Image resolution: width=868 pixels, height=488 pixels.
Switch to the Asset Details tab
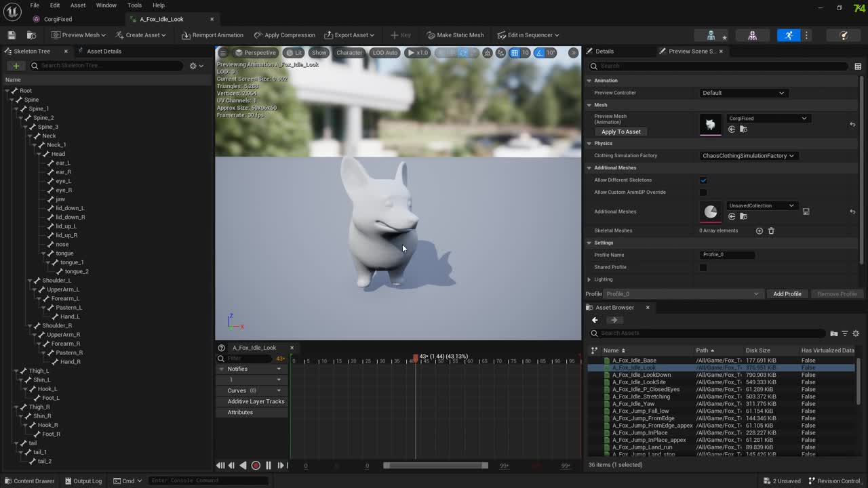(x=104, y=52)
